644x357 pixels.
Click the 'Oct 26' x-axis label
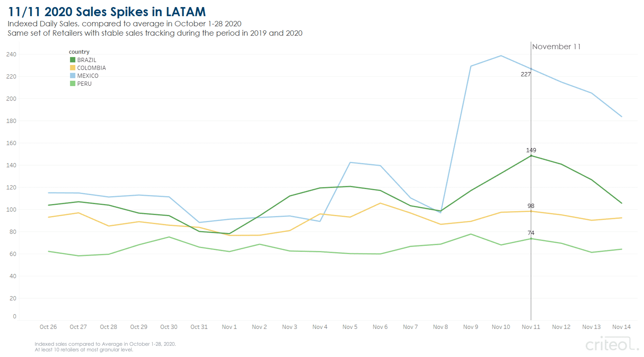pyautogui.click(x=48, y=327)
